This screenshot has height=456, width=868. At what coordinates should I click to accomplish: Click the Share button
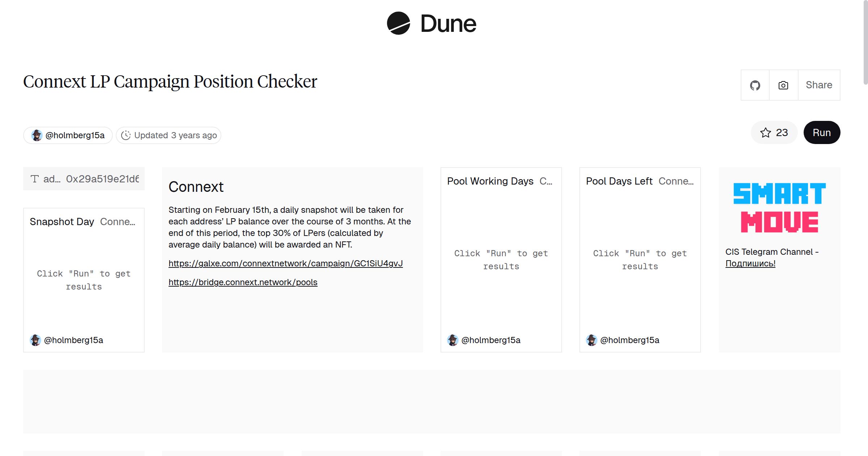click(819, 85)
